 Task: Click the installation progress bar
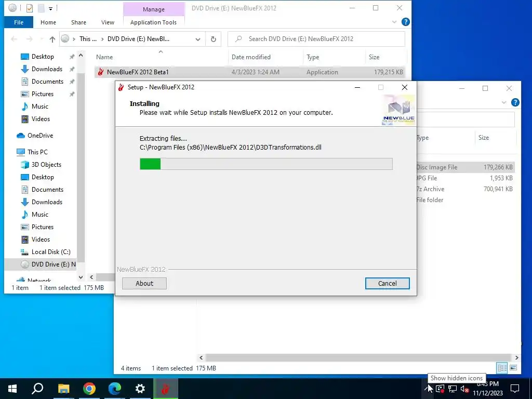(266, 164)
